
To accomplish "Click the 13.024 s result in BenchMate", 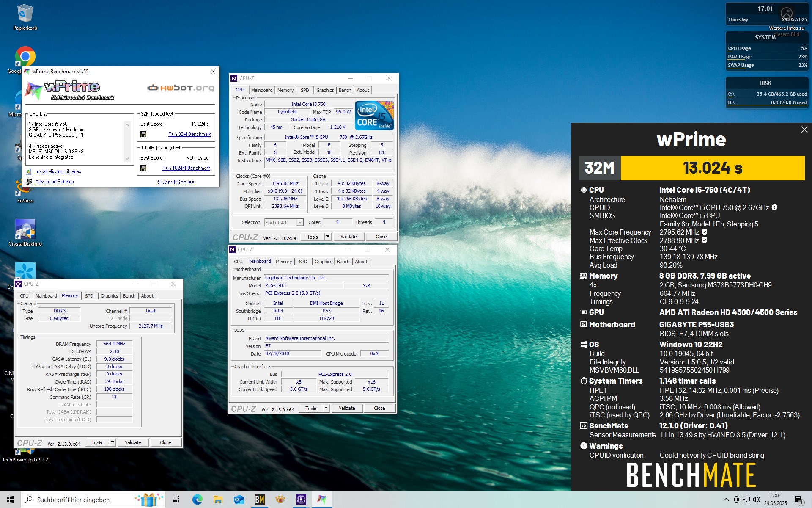I will pyautogui.click(x=713, y=168).
